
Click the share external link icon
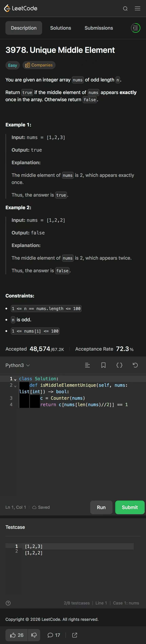tap(75, 635)
